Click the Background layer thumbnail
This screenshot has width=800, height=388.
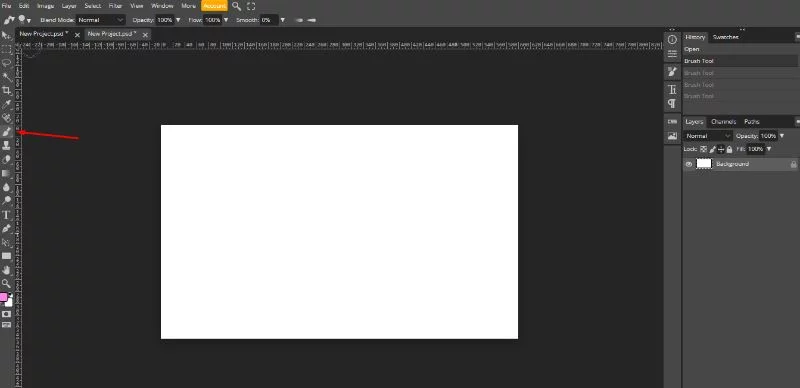[704, 164]
